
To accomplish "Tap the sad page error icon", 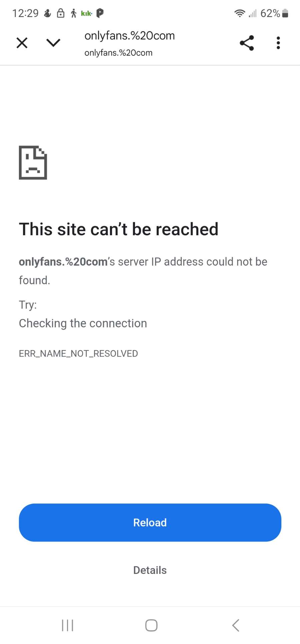I will click(x=33, y=163).
